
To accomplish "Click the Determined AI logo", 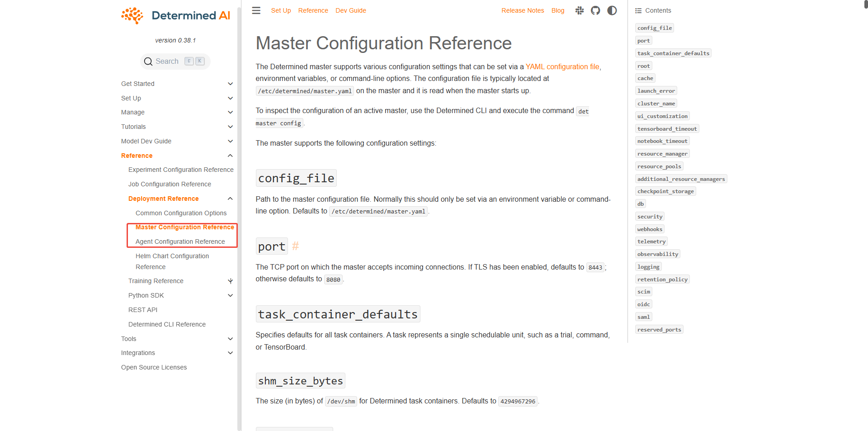I will tap(175, 15).
